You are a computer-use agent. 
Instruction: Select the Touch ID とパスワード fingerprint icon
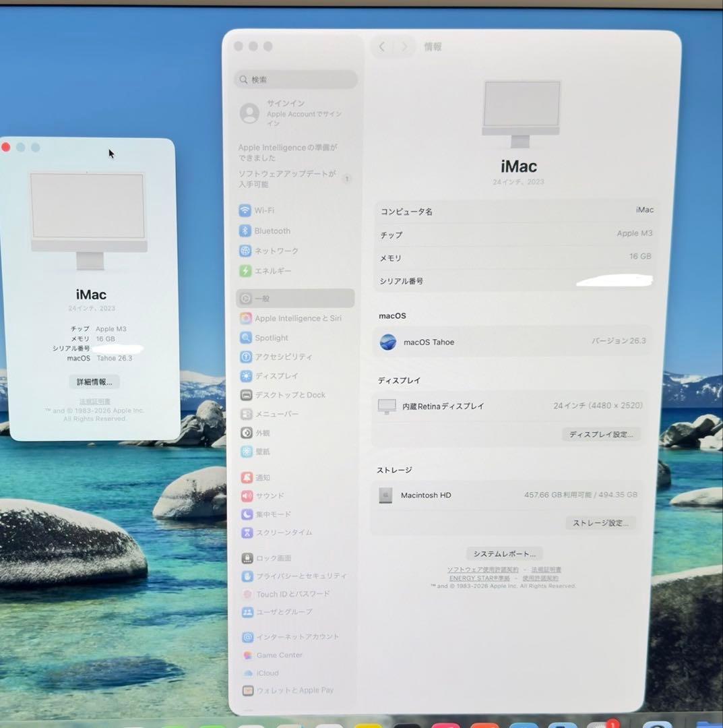point(247,595)
